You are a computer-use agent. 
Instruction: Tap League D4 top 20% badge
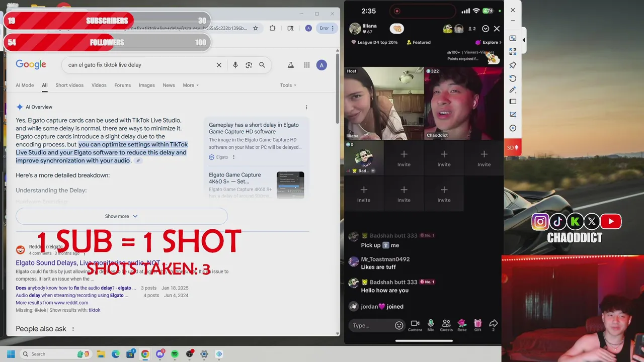[374, 42]
